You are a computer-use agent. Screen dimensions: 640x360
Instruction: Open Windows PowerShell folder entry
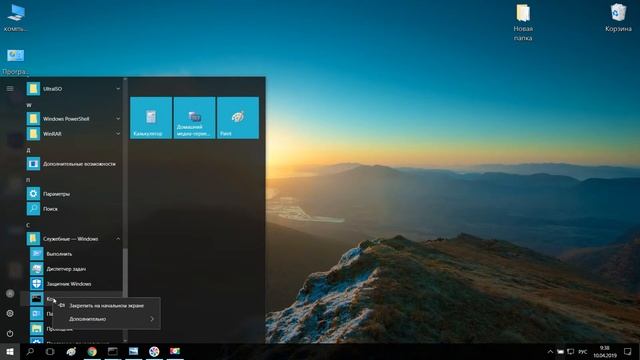coord(73,119)
